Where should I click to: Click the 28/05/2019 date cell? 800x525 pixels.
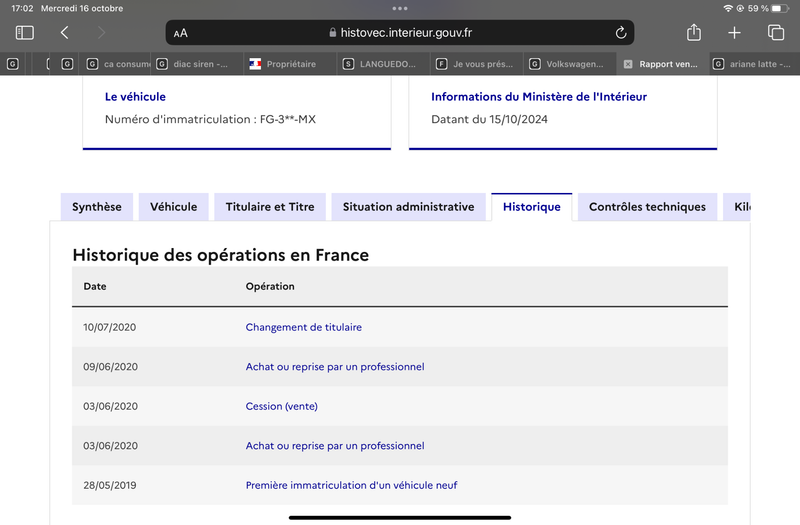(110, 485)
